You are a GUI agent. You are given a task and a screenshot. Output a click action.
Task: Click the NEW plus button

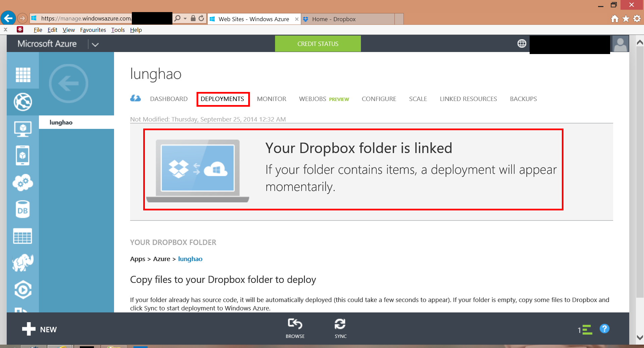pyautogui.click(x=39, y=329)
